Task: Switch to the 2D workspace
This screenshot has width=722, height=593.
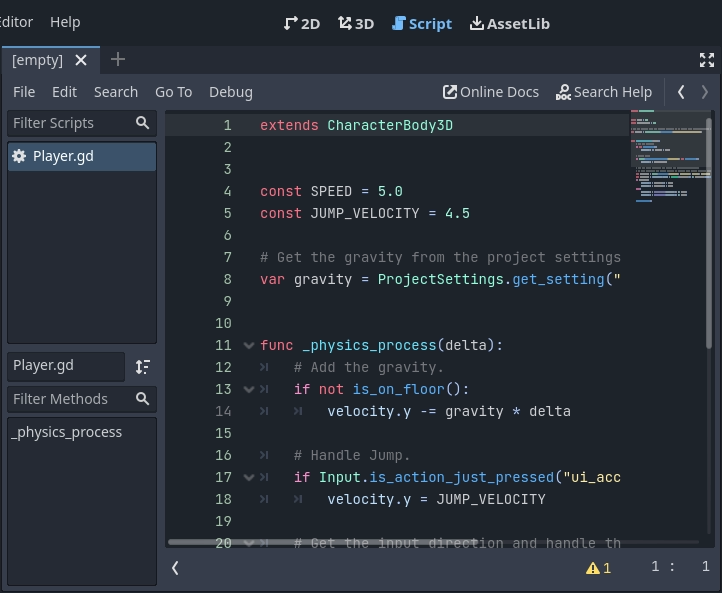Action: 302,23
